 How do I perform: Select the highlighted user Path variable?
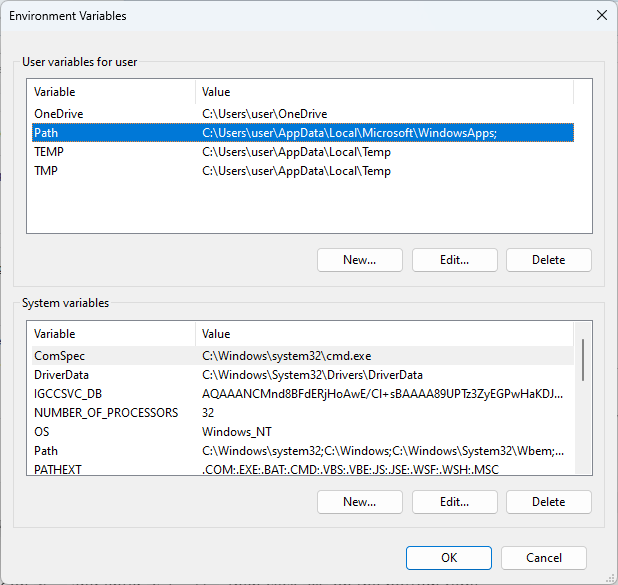(x=303, y=133)
